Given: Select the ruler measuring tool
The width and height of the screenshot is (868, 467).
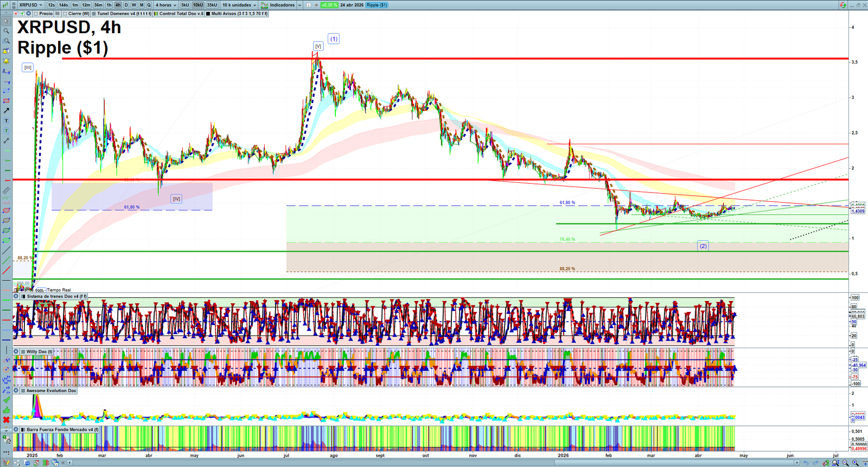Looking at the screenshot, I should click(7, 190).
